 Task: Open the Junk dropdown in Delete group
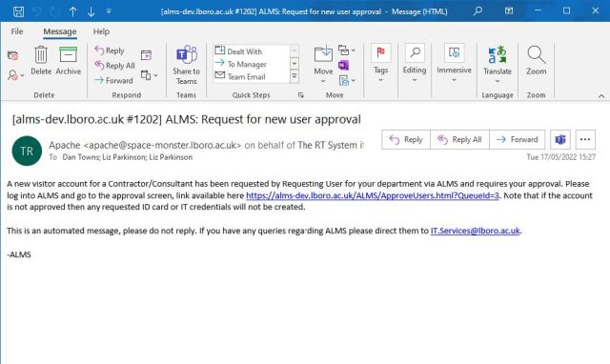click(x=15, y=74)
